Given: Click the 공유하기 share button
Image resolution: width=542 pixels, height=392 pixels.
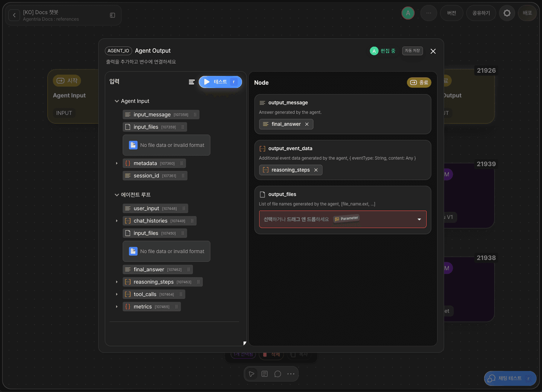Looking at the screenshot, I should point(481,13).
